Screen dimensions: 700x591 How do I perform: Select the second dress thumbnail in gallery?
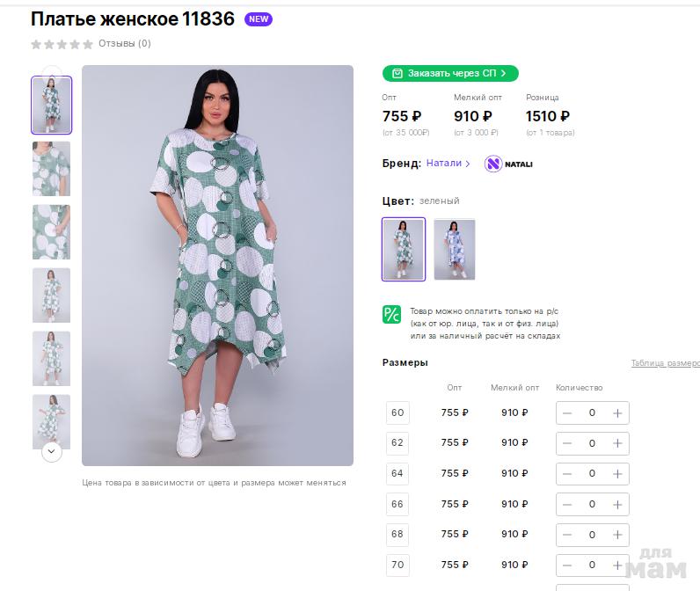coord(52,169)
